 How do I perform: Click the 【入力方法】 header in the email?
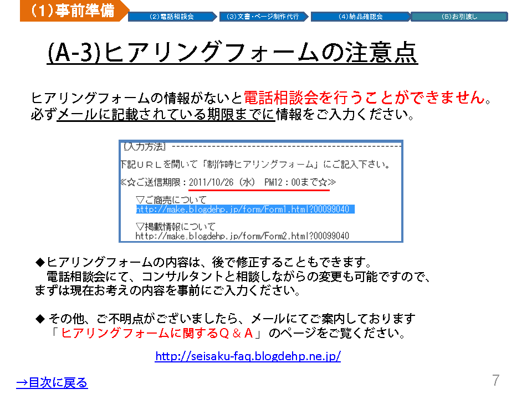coord(145,147)
